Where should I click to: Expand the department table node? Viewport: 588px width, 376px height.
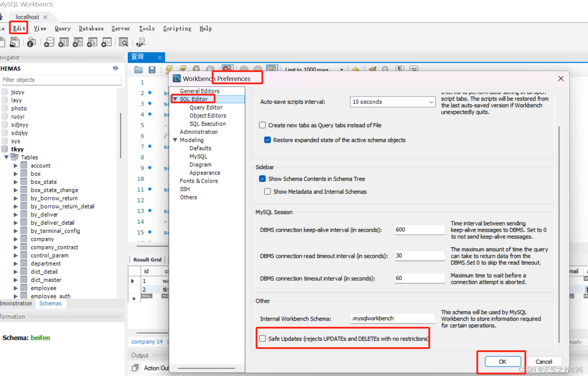(16, 264)
